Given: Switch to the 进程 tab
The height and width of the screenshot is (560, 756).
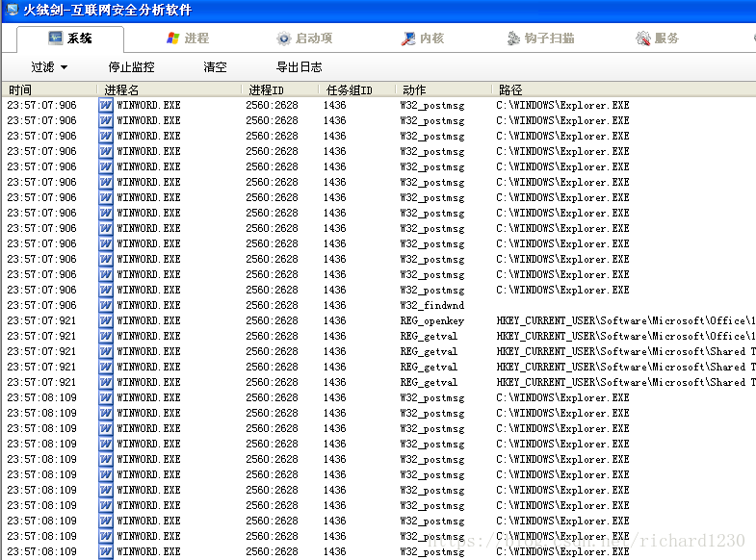Looking at the screenshot, I should tap(188, 38).
